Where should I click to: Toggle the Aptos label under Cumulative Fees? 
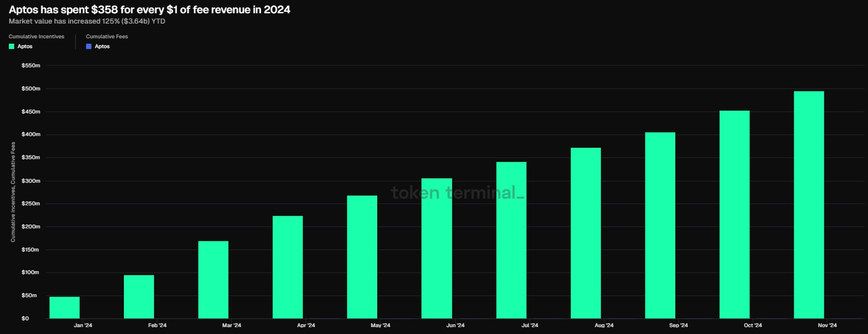click(102, 47)
